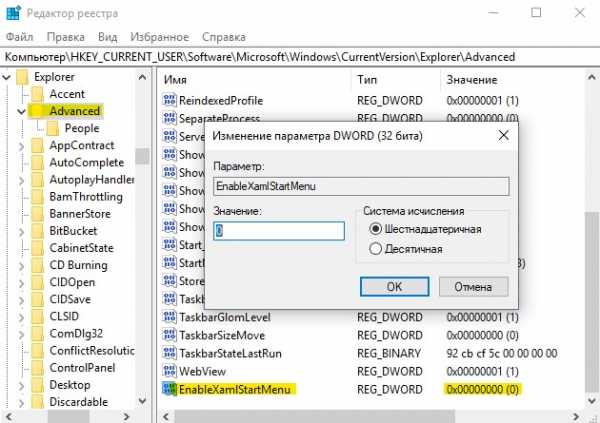Click the BannerStore folder icon
Image resolution: width=600 pixels, height=423 pixels.
point(38,214)
